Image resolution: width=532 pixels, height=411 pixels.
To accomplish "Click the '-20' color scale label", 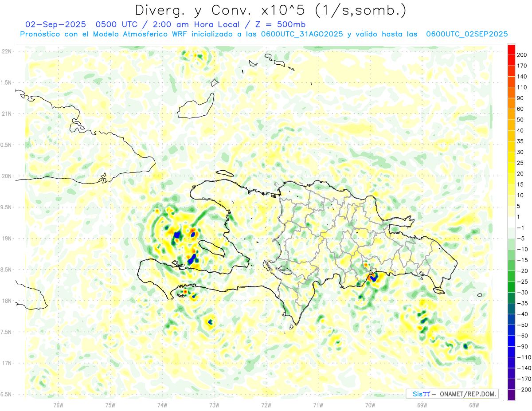I will click(522, 271).
